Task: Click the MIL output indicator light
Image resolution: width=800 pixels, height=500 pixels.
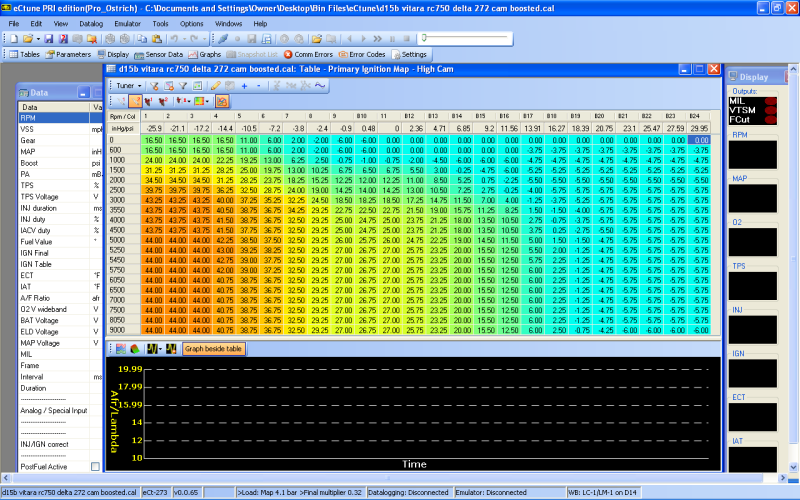Action: [770, 101]
